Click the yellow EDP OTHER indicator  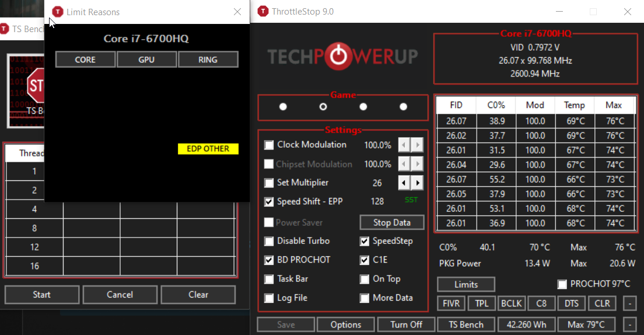point(208,149)
